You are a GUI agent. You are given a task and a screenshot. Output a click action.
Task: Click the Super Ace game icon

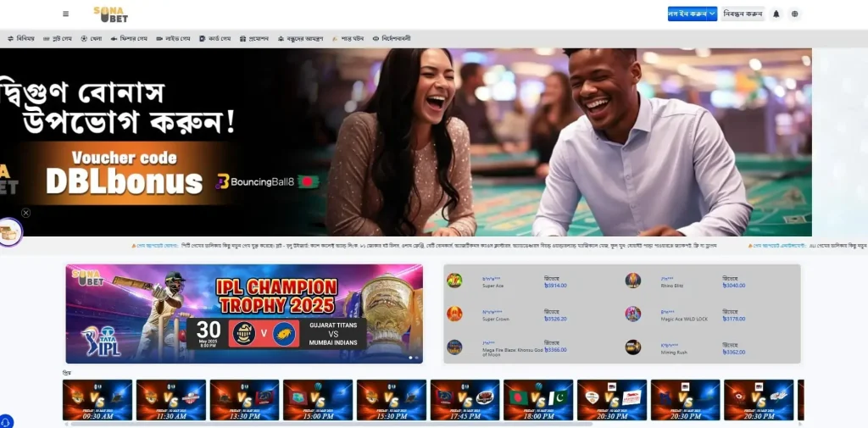[x=454, y=281]
